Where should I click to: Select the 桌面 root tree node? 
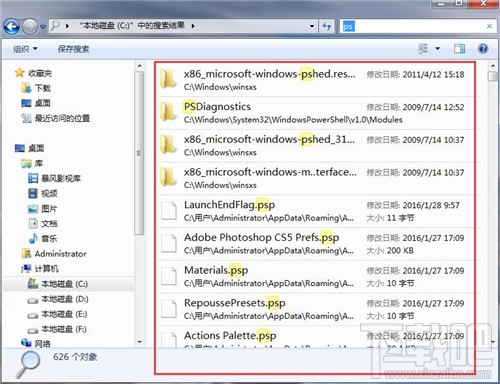pyautogui.click(x=30, y=148)
